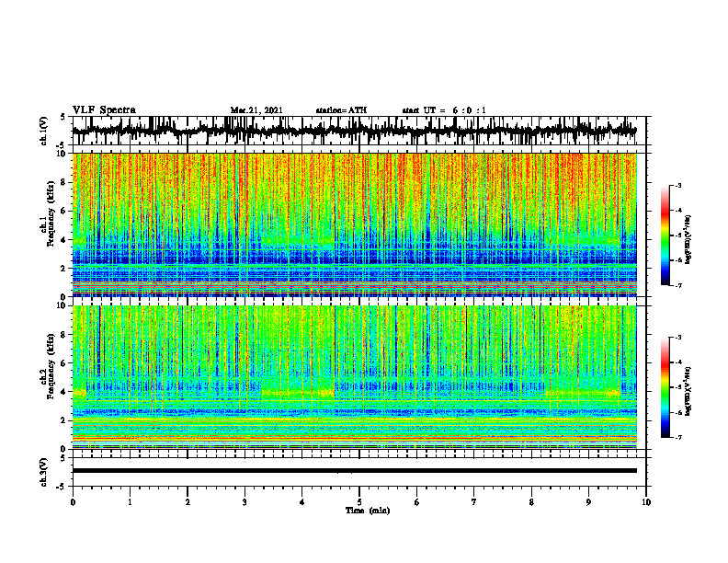Click inside the ch.1 spectrogram panel
Screen dimensions: 728x563
pos(355,224)
